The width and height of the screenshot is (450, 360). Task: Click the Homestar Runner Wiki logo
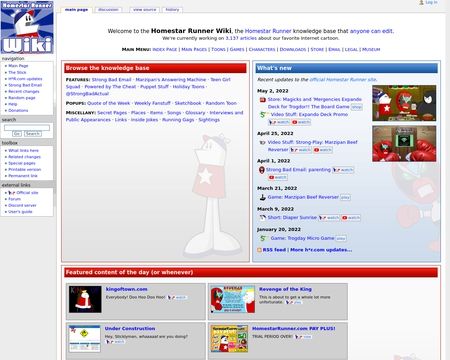click(27, 27)
